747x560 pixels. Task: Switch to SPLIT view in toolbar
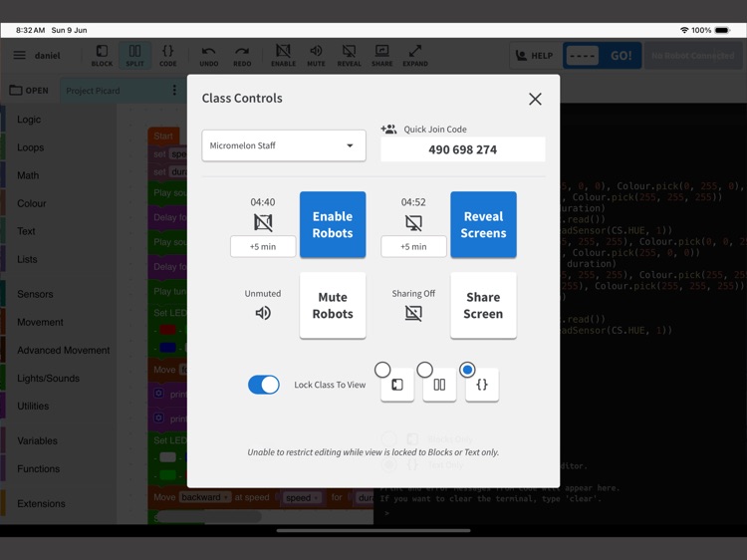tap(134, 56)
